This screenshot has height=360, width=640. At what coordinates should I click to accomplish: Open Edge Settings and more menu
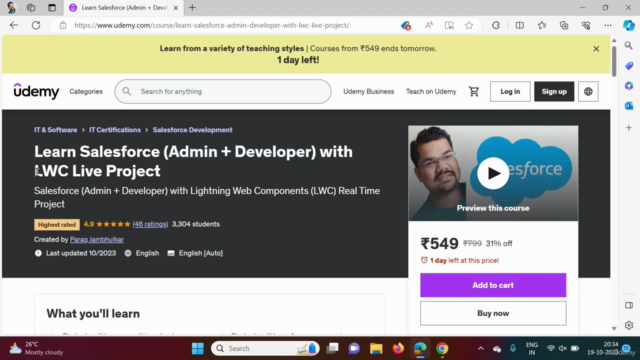[608, 25]
